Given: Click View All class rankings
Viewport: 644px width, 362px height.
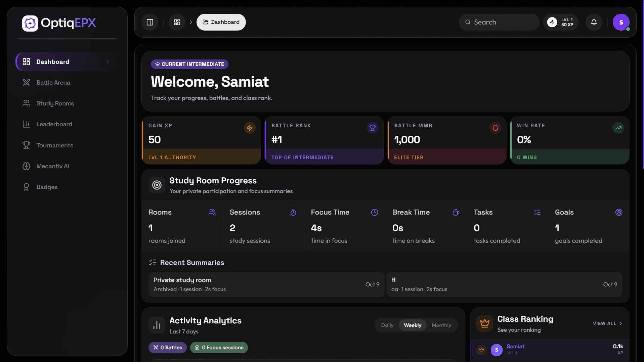Looking at the screenshot, I should pos(608,324).
